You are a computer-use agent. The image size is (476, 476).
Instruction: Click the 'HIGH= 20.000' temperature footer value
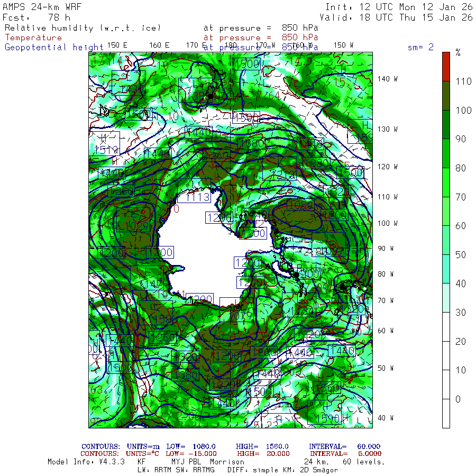263,454
